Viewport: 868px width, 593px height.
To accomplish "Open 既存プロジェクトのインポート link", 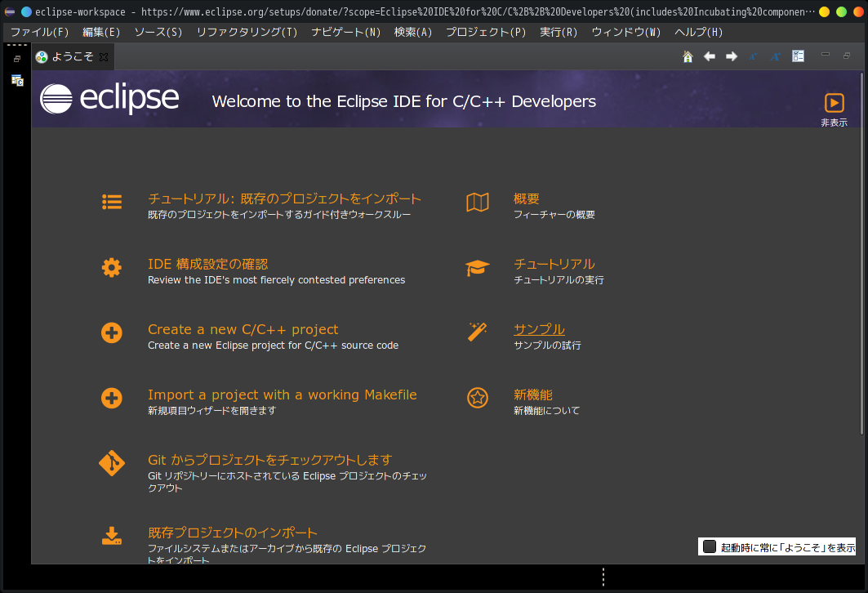I will (233, 533).
